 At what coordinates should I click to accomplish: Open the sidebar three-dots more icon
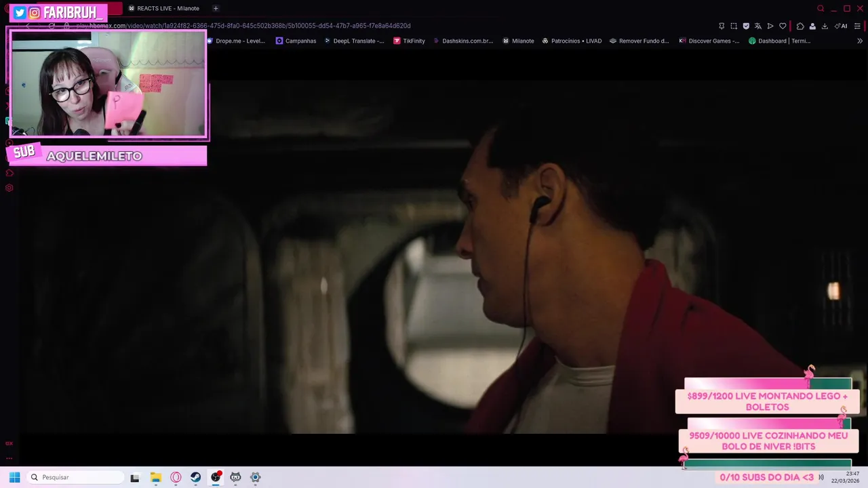coord(9,458)
